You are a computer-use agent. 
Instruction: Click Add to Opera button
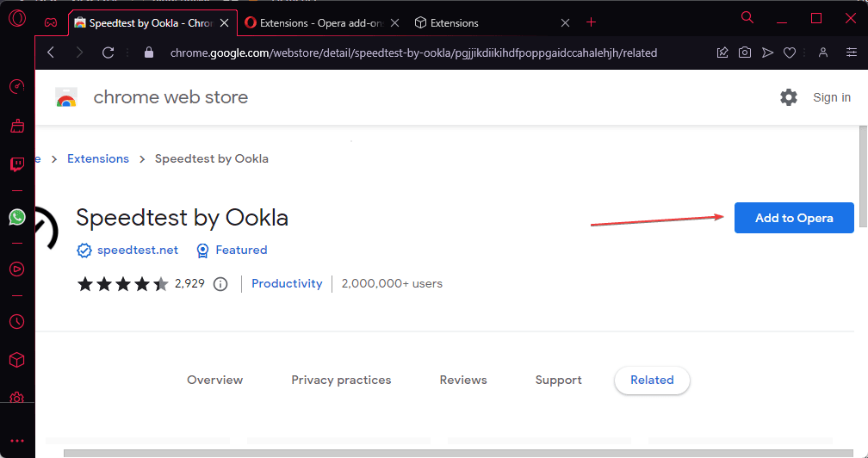(x=794, y=218)
